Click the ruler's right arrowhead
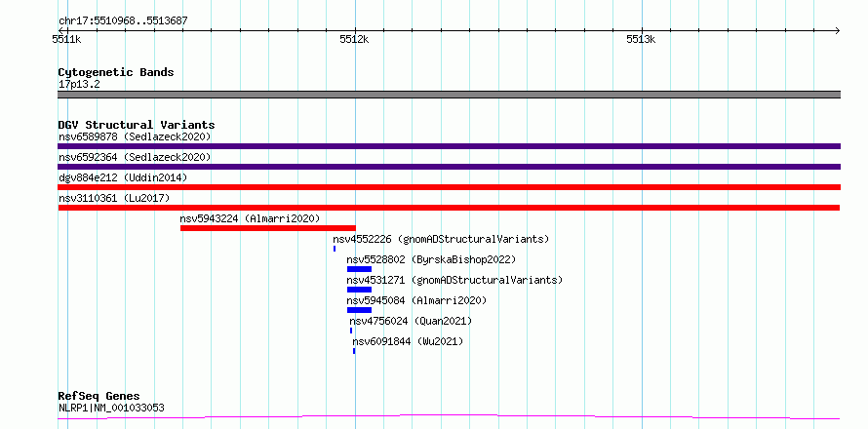Image resolution: width=868 pixels, height=429 pixels. pyautogui.click(x=838, y=30)
